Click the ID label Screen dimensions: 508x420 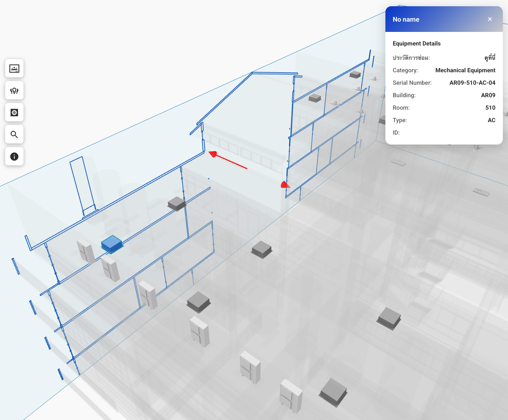coord(396,132)
